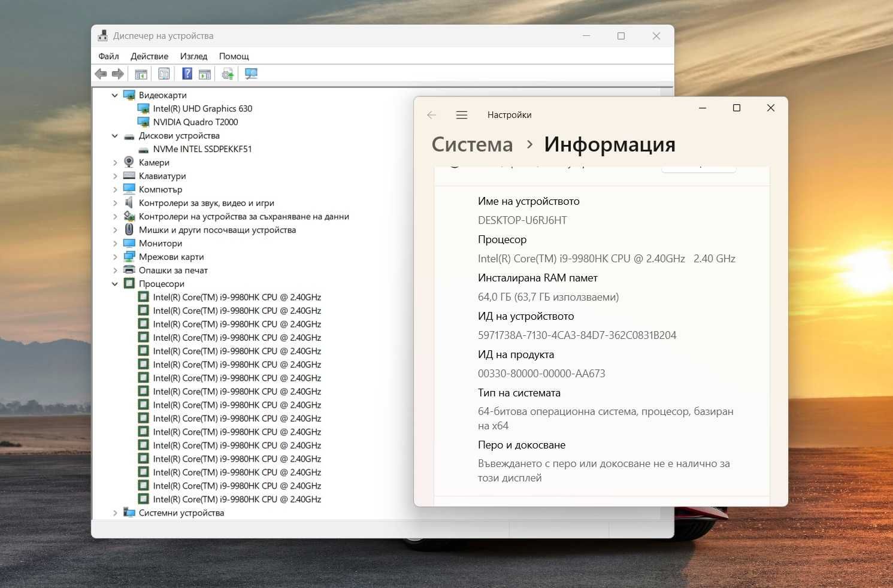Expand the Системни устройства category

(x=115, y=513)
